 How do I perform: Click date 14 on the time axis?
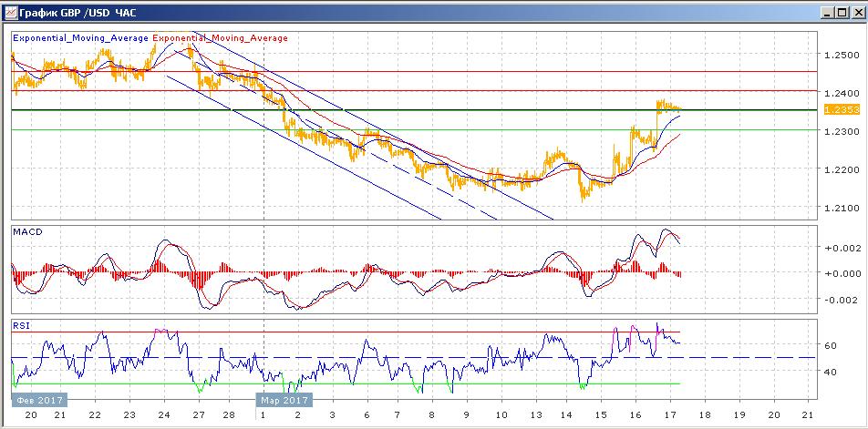[565, 414]
